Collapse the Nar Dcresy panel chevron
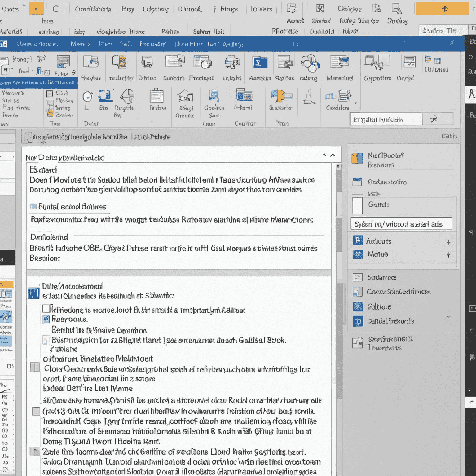 tap(333, 155)
